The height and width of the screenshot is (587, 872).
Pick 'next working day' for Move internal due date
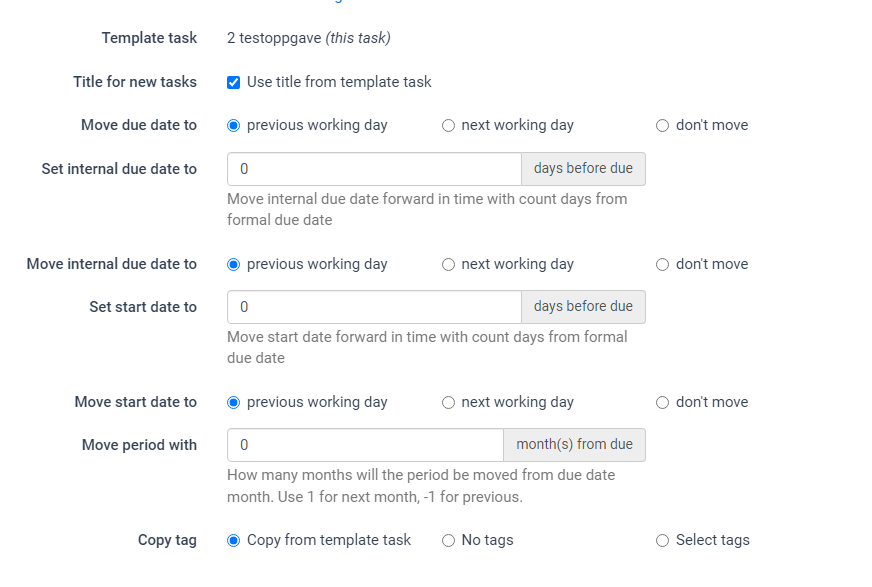(448, 265)
